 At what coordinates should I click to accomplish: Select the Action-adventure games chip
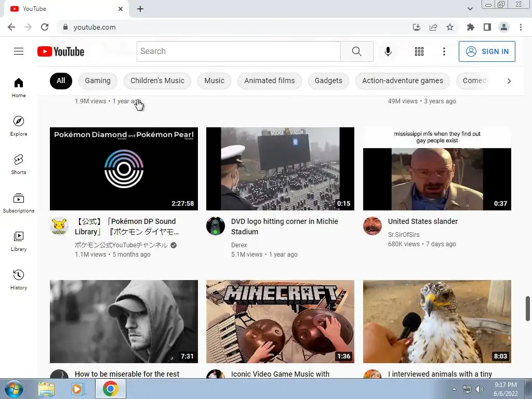[x=403, y=81]
